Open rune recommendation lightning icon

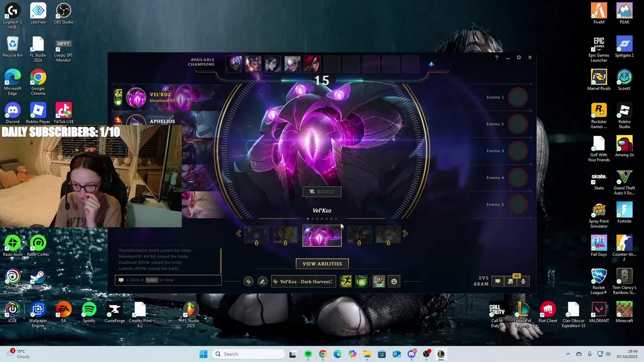(249, 282)
